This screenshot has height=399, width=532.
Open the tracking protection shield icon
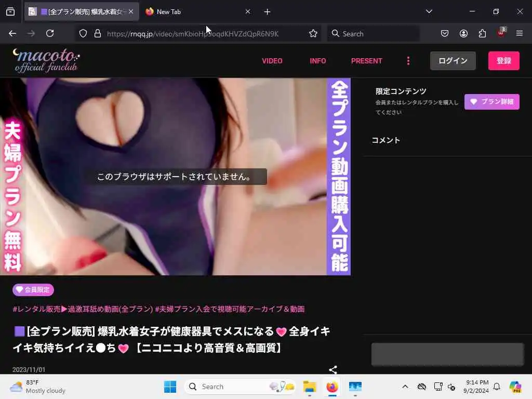click(x=83, y=34)
